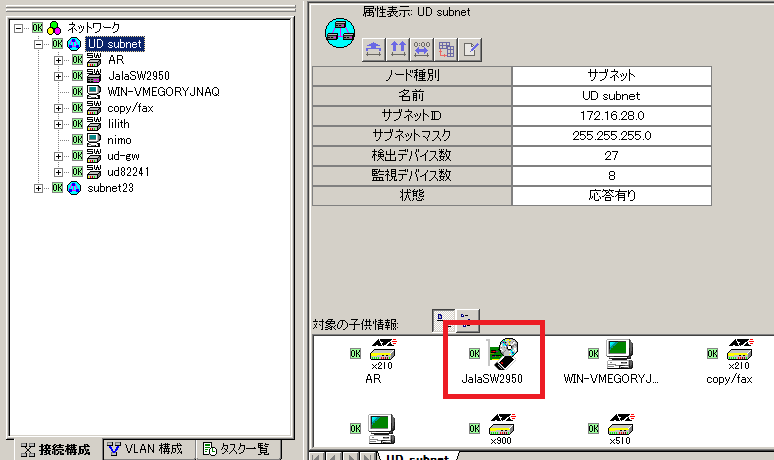Select the copy/fax x210 device icon
The height and width of the screenshot is (460, 774).
pyautogui.click(x=740, y=354)
